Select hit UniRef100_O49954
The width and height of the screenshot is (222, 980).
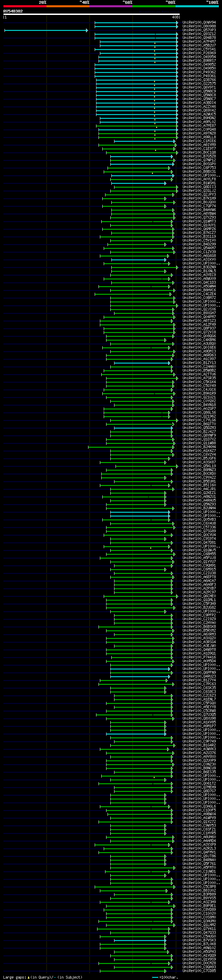point(199,57)
